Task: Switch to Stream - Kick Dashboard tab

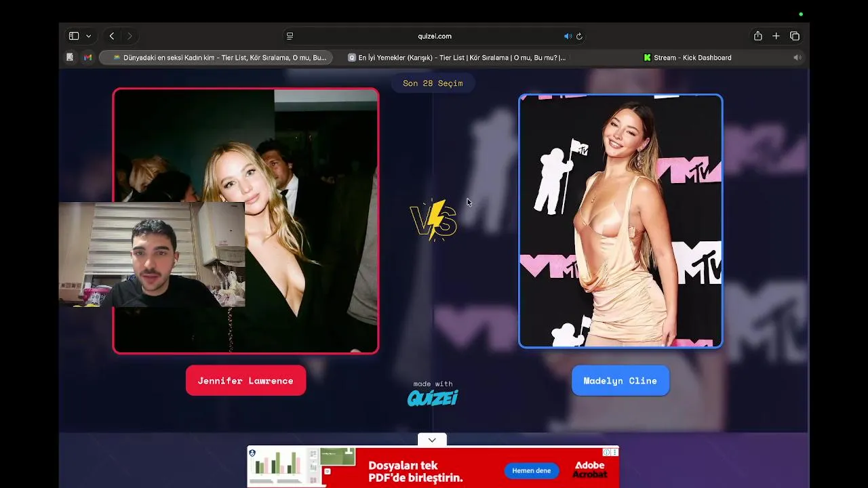Action: [x=686, y=58]
